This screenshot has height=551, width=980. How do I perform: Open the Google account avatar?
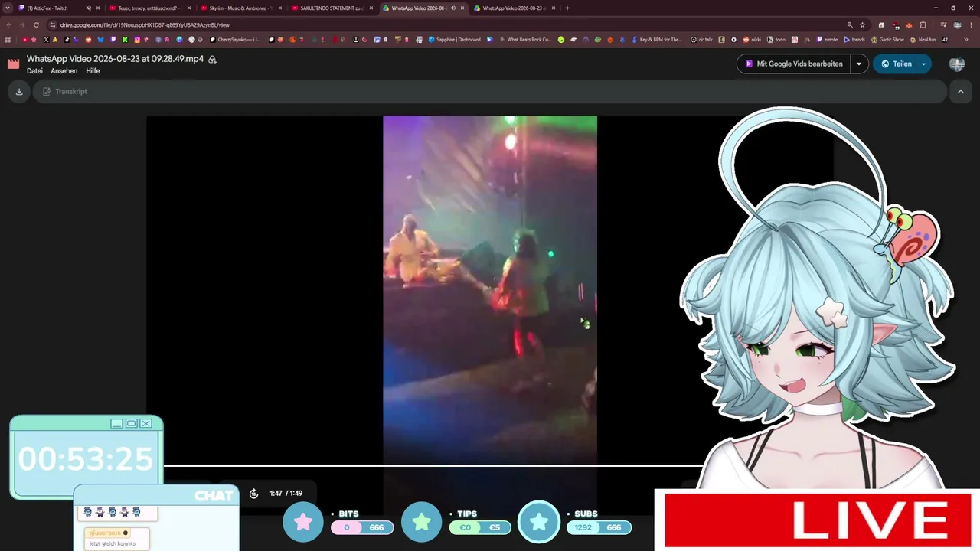click(956, 64)
